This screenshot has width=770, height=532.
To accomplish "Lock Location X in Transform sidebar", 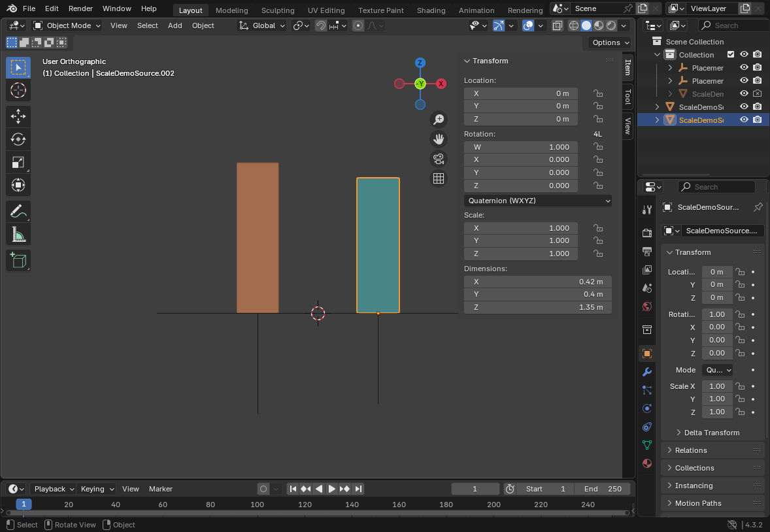I will click(597, 93).
